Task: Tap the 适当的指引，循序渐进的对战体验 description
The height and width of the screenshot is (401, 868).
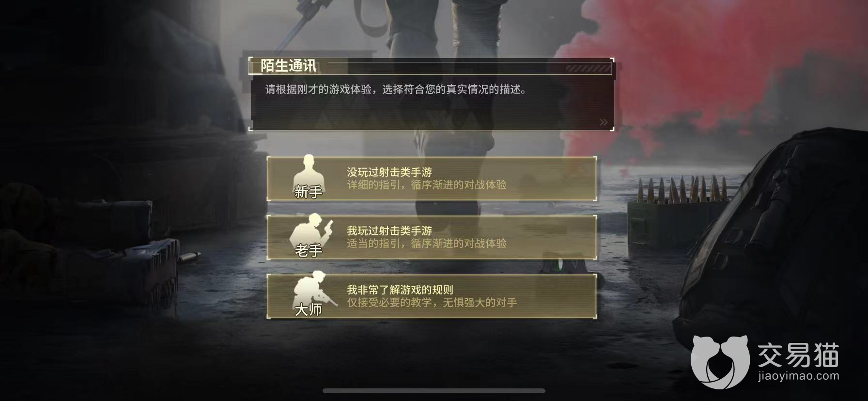Action: [427, 243]
